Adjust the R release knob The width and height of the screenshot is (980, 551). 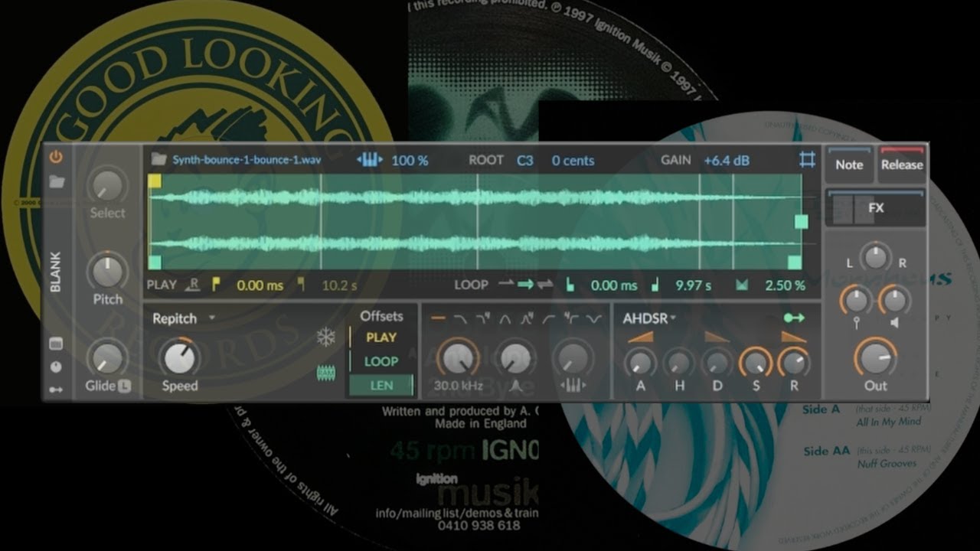pos(794,362)
